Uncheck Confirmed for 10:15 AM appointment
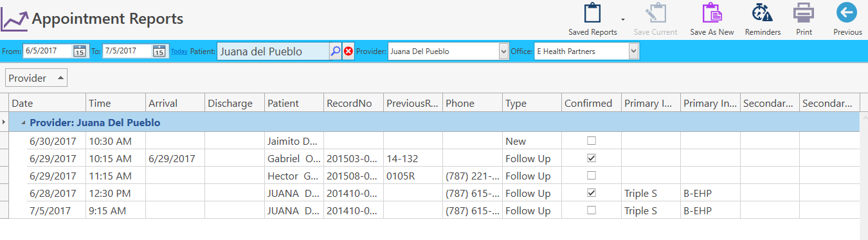Screen dimensions: 868x240 coord(592,158)
